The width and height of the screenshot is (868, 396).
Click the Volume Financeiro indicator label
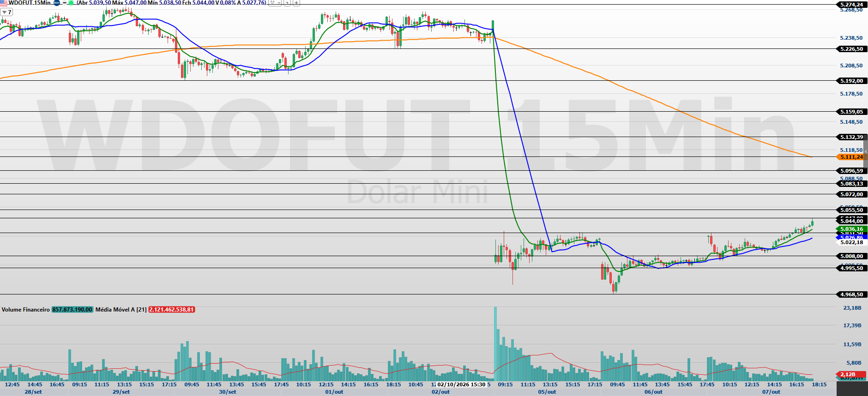pyautogui.click(x=26, y=310)
